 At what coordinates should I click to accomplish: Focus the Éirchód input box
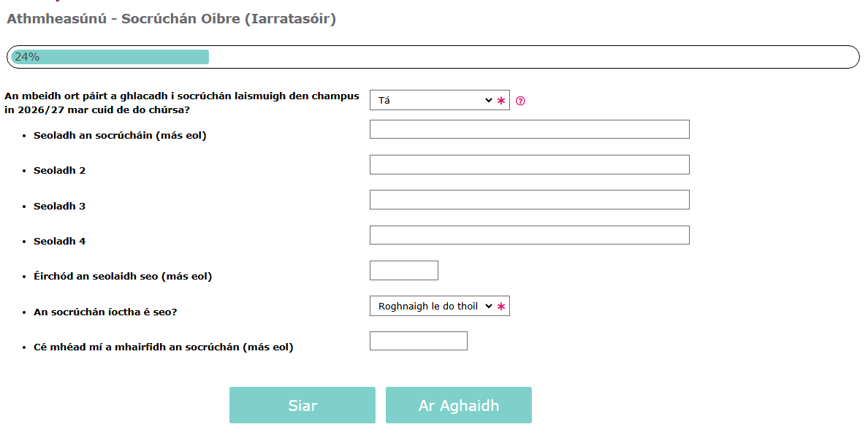(403, 271)
